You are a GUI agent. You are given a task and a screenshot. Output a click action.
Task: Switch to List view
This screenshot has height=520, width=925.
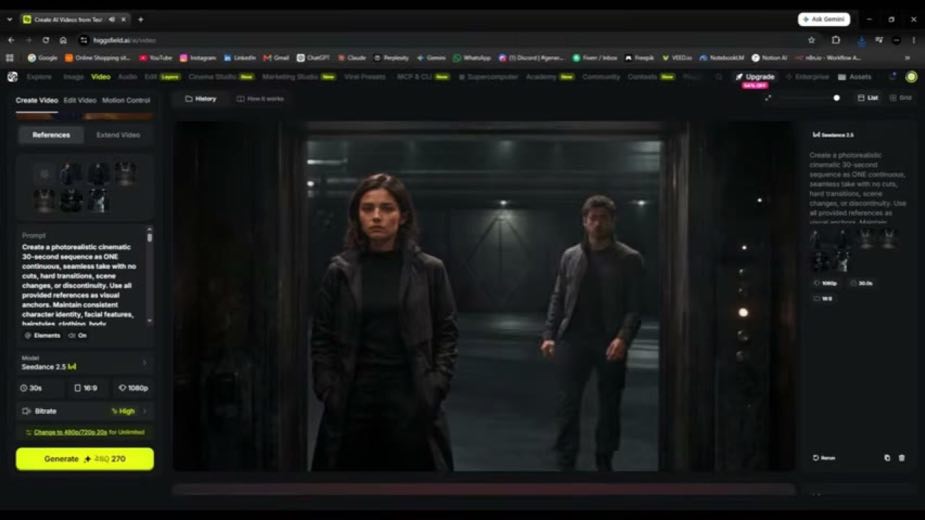coord(868,98)
